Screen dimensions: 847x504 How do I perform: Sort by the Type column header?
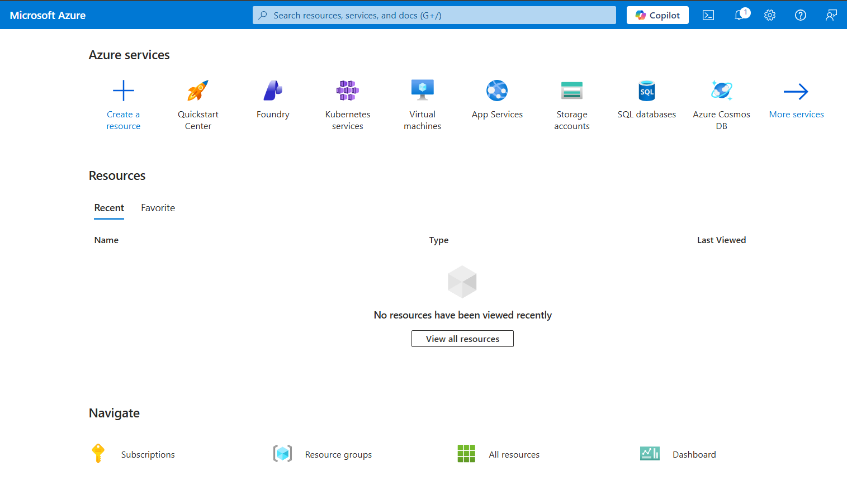[439, 240]
